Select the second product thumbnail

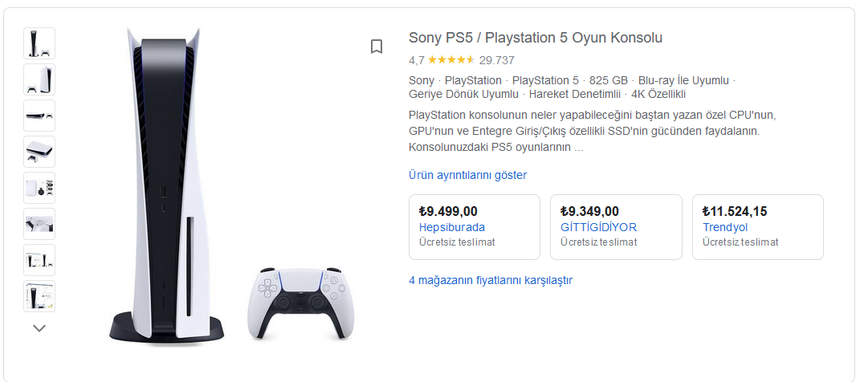click(x=39, y=79)
